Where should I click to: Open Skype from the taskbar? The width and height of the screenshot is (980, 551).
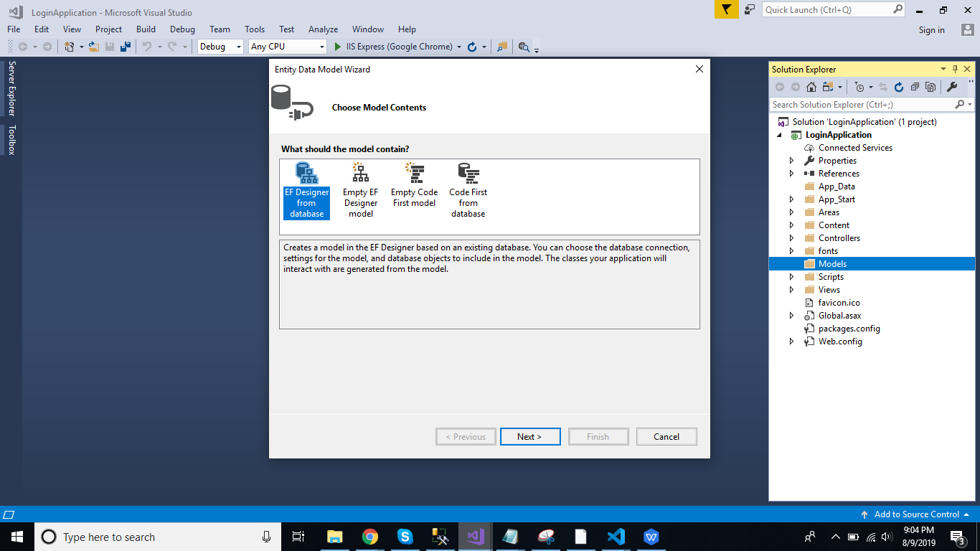405,537
